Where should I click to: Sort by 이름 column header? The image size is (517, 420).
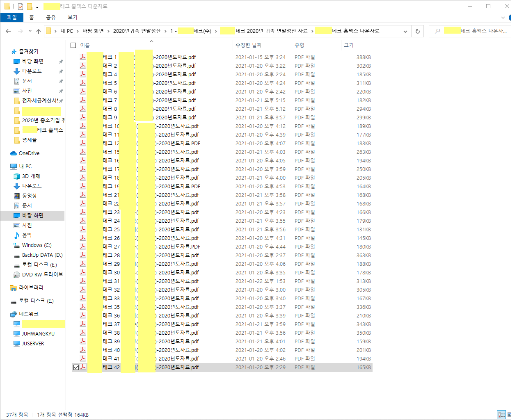[x=85, y=46]
